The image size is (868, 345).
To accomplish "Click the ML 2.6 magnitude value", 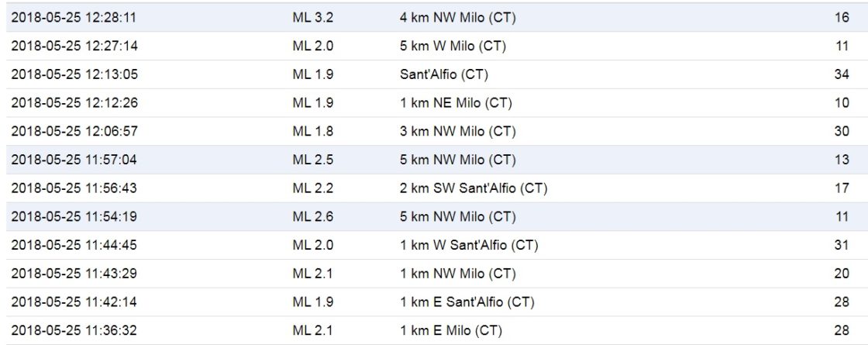I will pos(313,216).
